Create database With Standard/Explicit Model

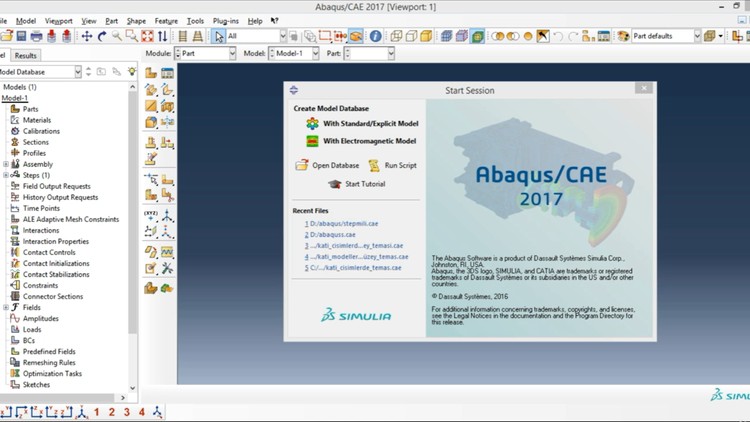point(362,123)
